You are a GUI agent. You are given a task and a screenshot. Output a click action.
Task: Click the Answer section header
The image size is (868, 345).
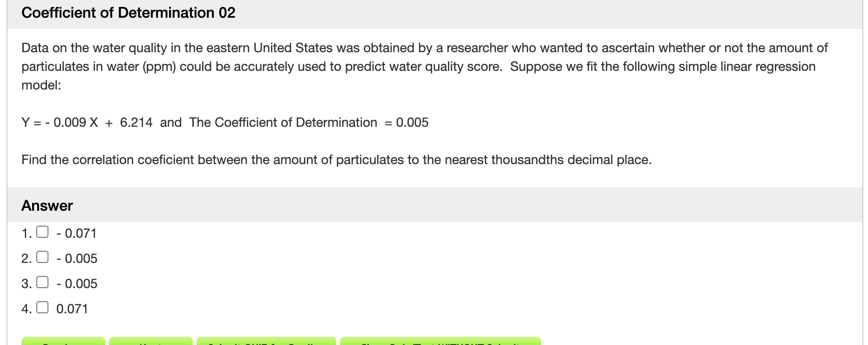pos(47,205)
